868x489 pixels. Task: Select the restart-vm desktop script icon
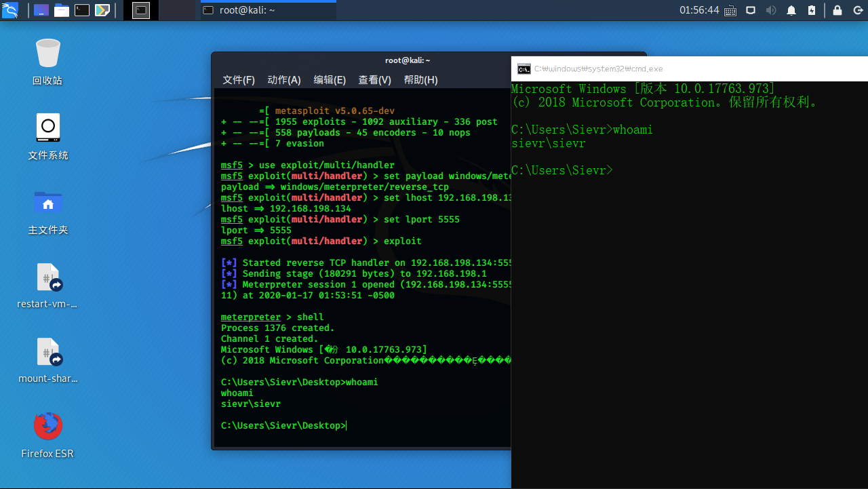point(47,286)
